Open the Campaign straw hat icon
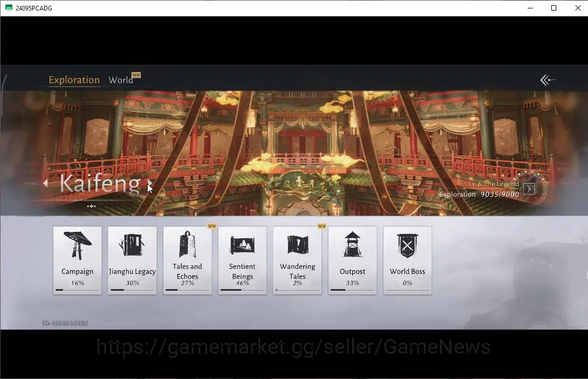 click(x=78, y=245)
